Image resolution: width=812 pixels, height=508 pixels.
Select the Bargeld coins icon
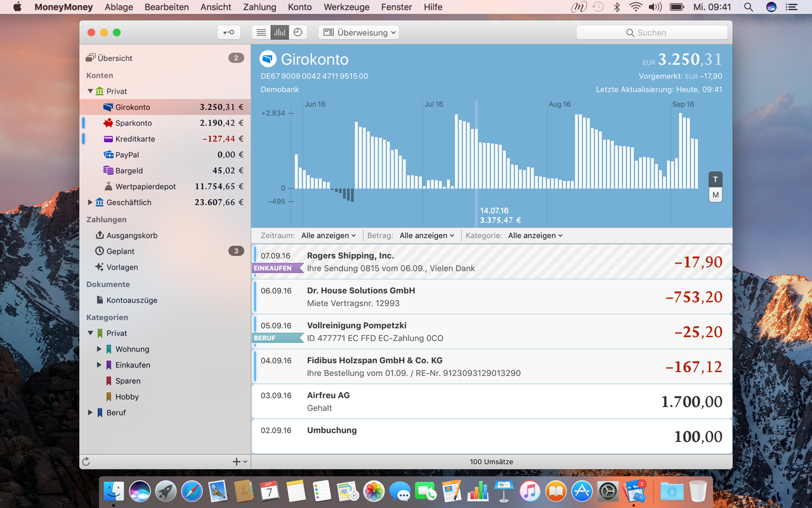pyautogui.click(x=108, y=171)
